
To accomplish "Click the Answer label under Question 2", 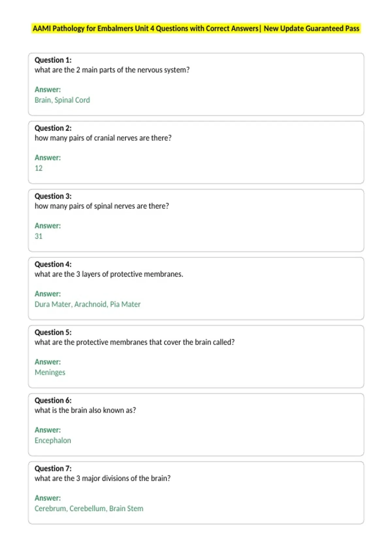I will click(x=48, y=158).
